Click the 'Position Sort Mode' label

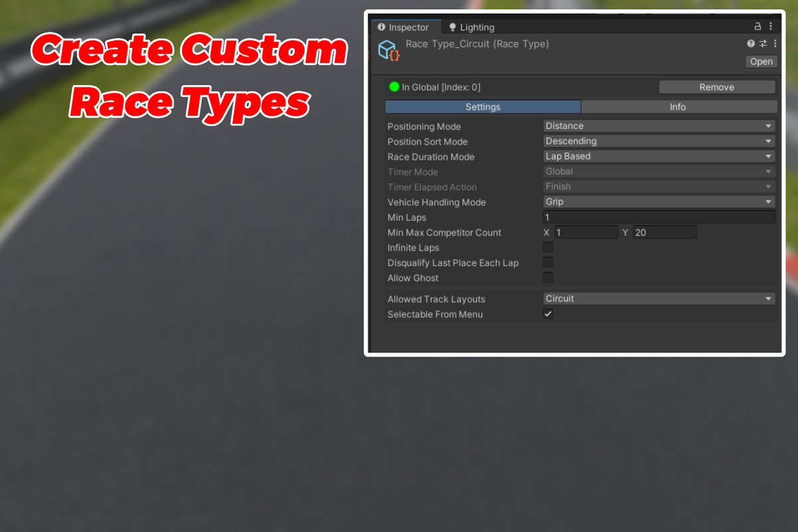pos(428,142)
